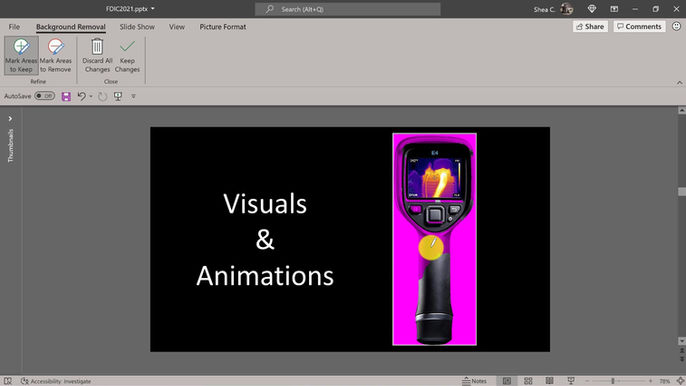The width and height of the screenshot is (686, 386).
Task: Click the Discard All Changes trash icon
Action: click(x=97, y=46)
